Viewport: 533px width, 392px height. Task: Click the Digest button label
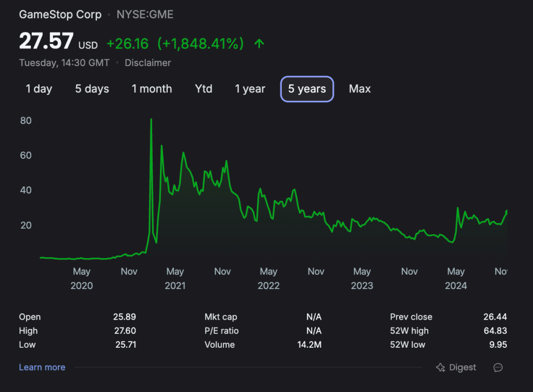462,368
